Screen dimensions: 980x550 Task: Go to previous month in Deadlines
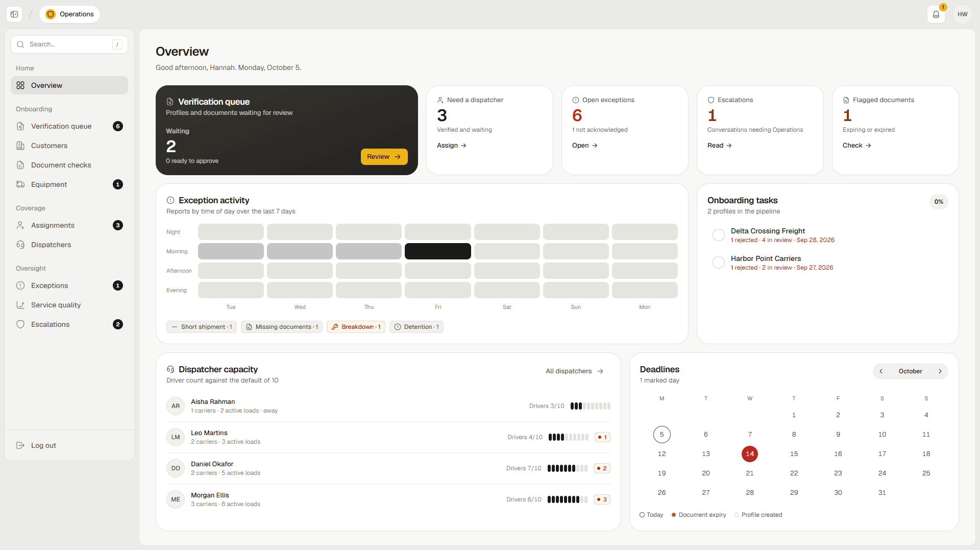coord(881,371)
